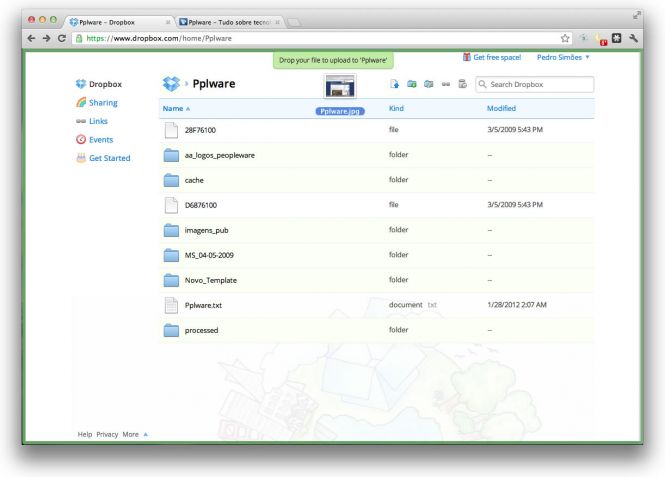Bookmark this page with the star icon
The image size is (665, 477).
(565, 38)
